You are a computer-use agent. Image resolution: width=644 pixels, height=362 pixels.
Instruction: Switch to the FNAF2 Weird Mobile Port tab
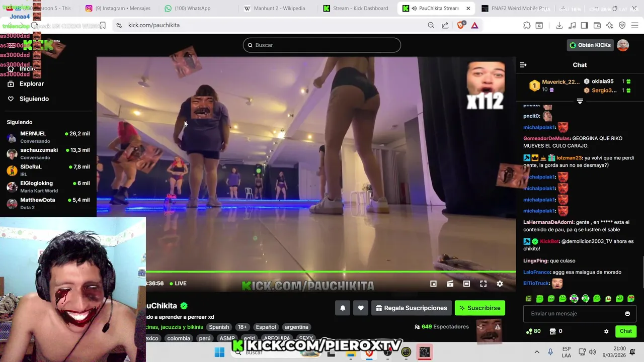coord(516,8)
